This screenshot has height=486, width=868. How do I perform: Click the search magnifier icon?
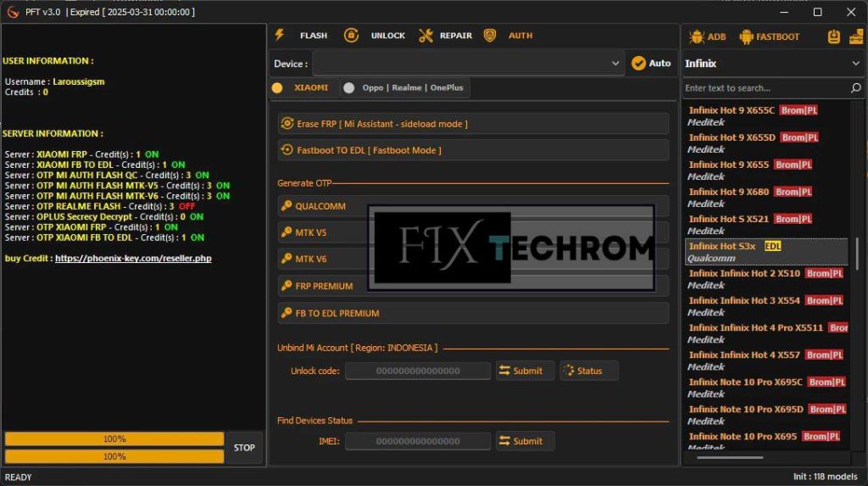point(856,87)
